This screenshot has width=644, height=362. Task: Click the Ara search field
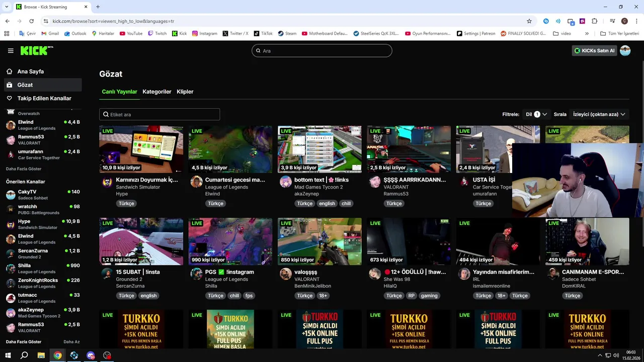coord(322,51)
